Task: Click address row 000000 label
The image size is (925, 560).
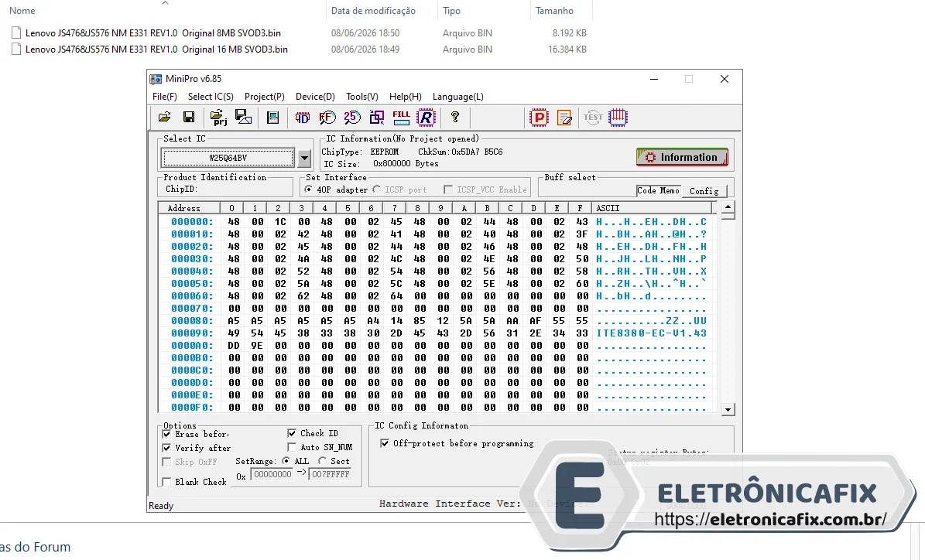Action: pos(192,222)
